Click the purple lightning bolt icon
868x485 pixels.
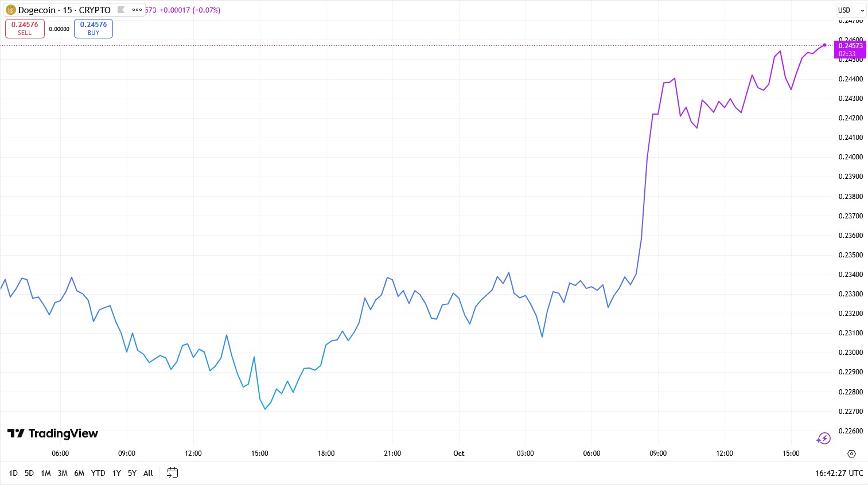click(823, 439)
